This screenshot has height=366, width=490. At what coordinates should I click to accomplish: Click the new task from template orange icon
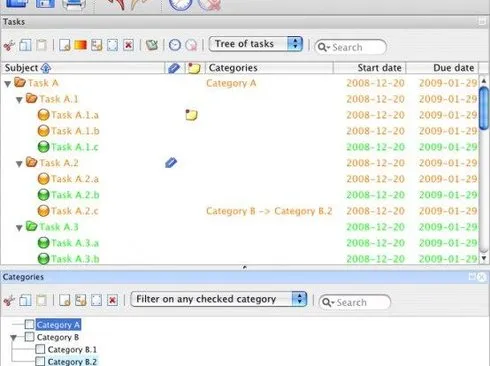point(80,45)
